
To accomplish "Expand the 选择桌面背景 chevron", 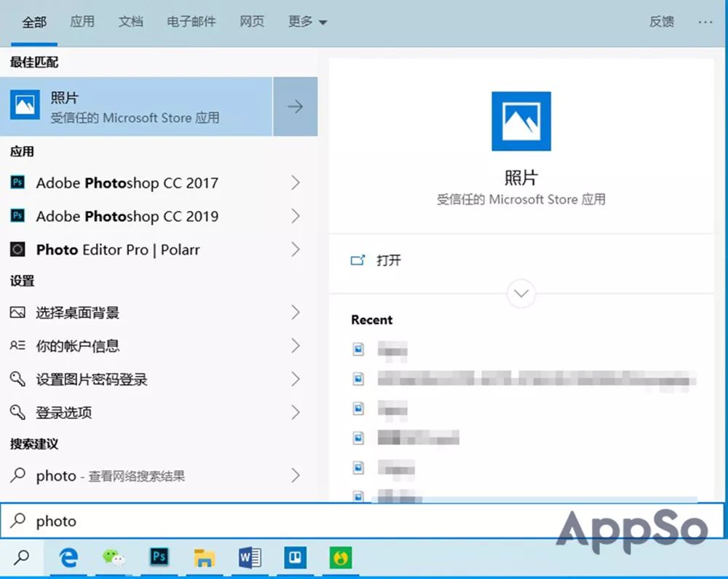I will [296, 312].
